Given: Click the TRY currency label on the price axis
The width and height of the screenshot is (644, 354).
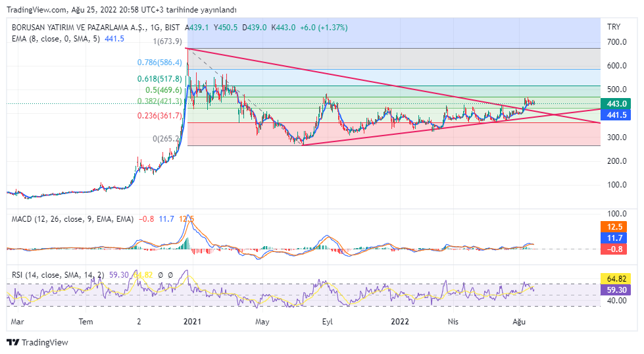Looking at the screenshot, I should (x=614, y=27).
